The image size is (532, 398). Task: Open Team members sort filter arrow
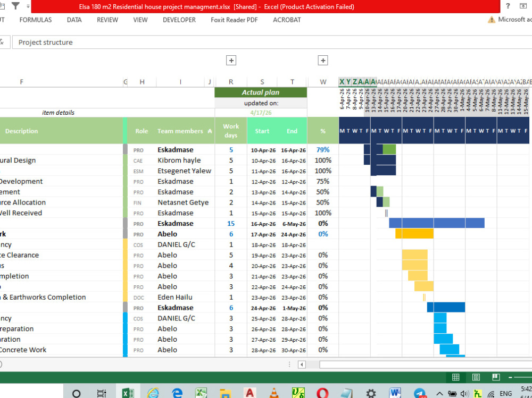[x=210, y=131]
